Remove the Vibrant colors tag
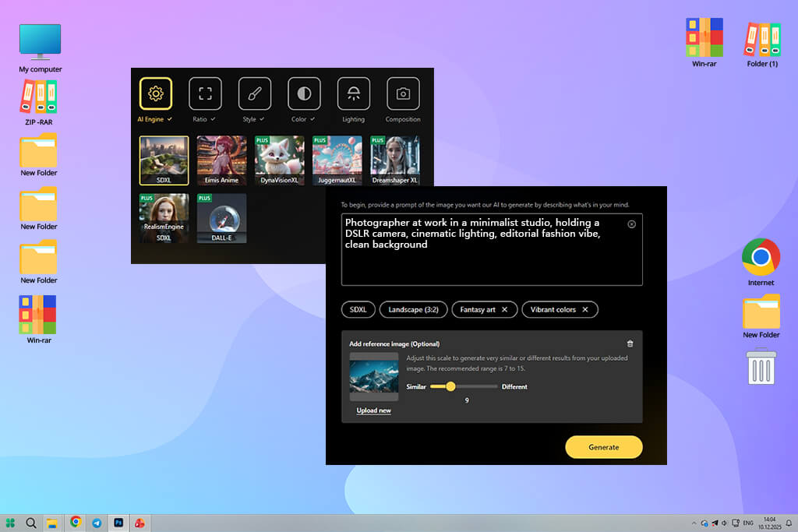 tap(585, 310)
